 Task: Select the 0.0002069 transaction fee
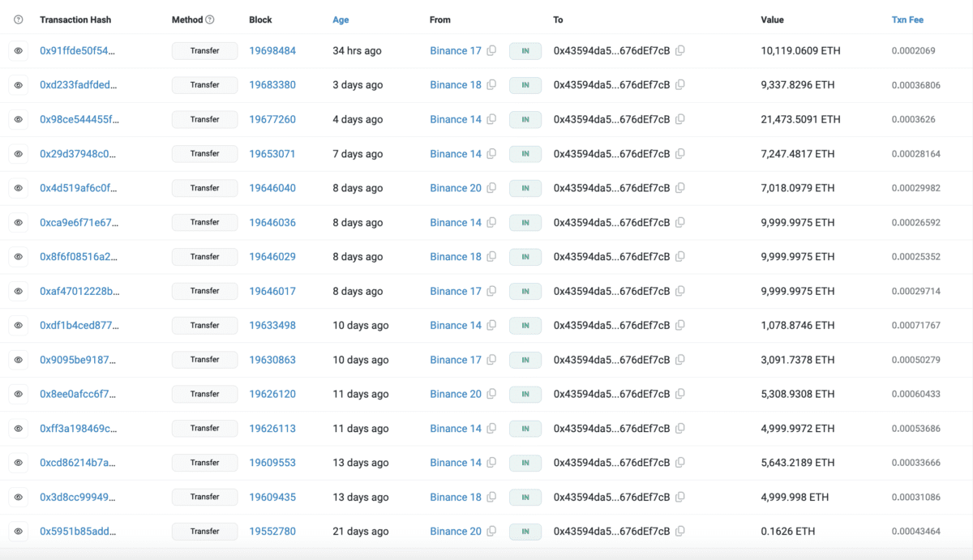pyautogui.click(x=914, y=51)
